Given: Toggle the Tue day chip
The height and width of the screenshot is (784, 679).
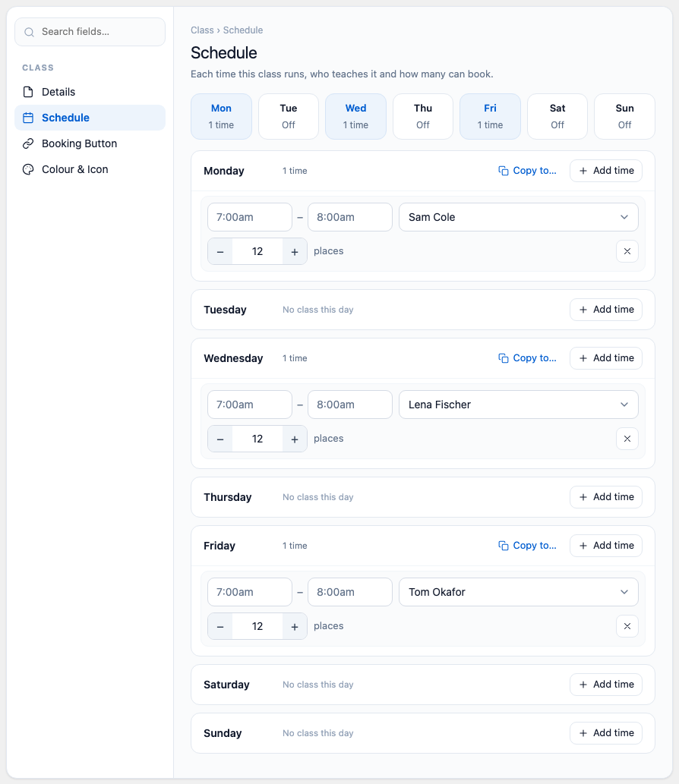Looking at the screenshot, I should [289, 117].
